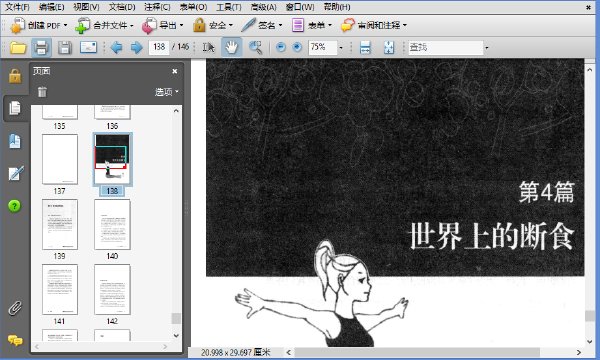
Task: Open the find (查找) options dropdown arrow
Action: (487, 48)
